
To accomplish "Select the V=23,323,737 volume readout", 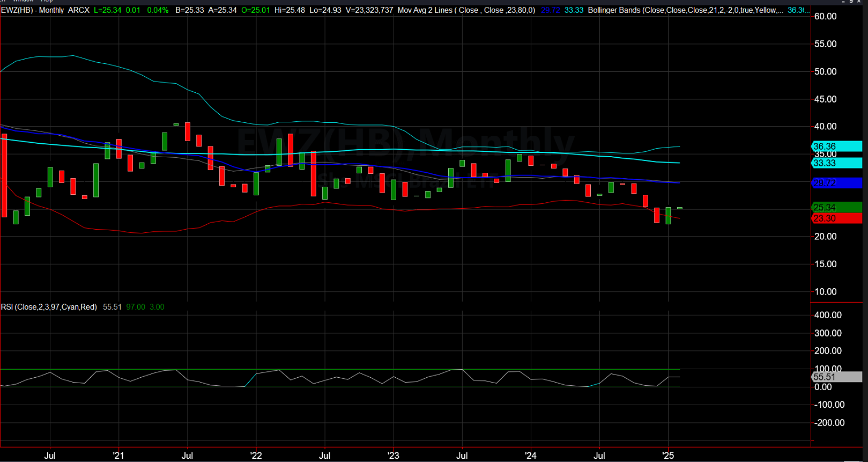I will pyautogui.click(x=369, y=10).
